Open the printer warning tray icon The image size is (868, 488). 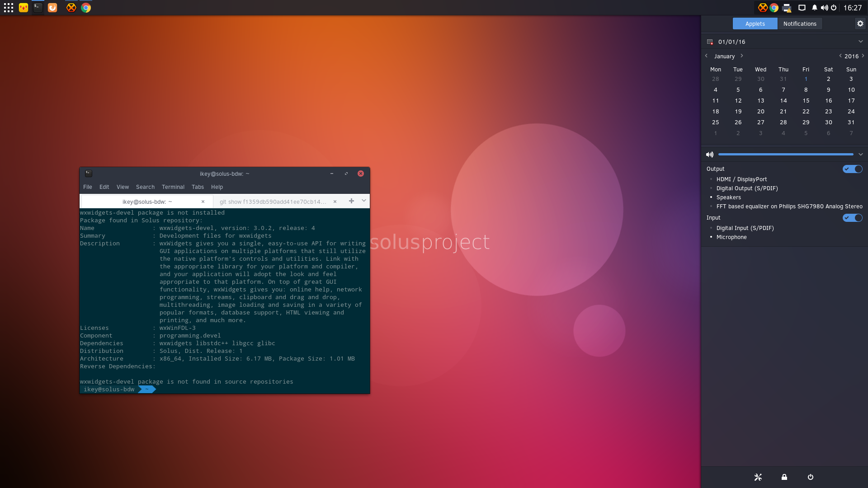[x=787, y=8]
